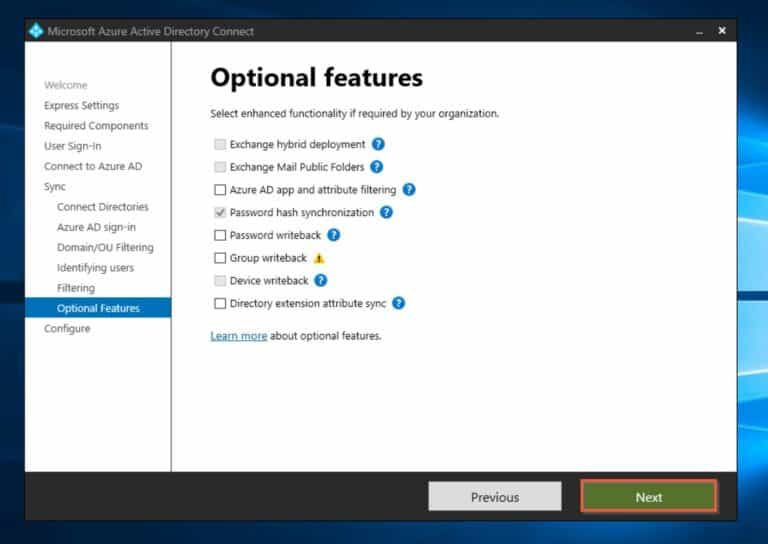Open help for Password hash synchronization
This screenshot has width=768, height=544.
(x=386, y=213)
